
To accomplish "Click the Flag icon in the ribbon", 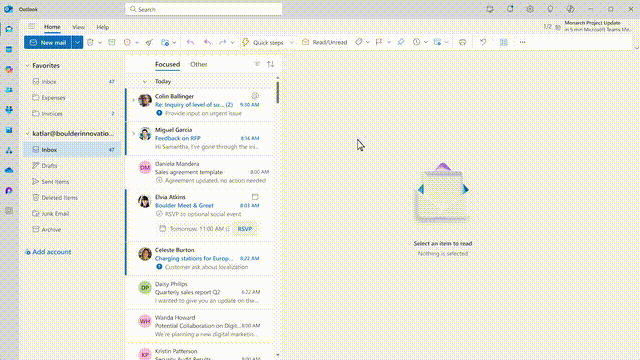I will 379,42.
